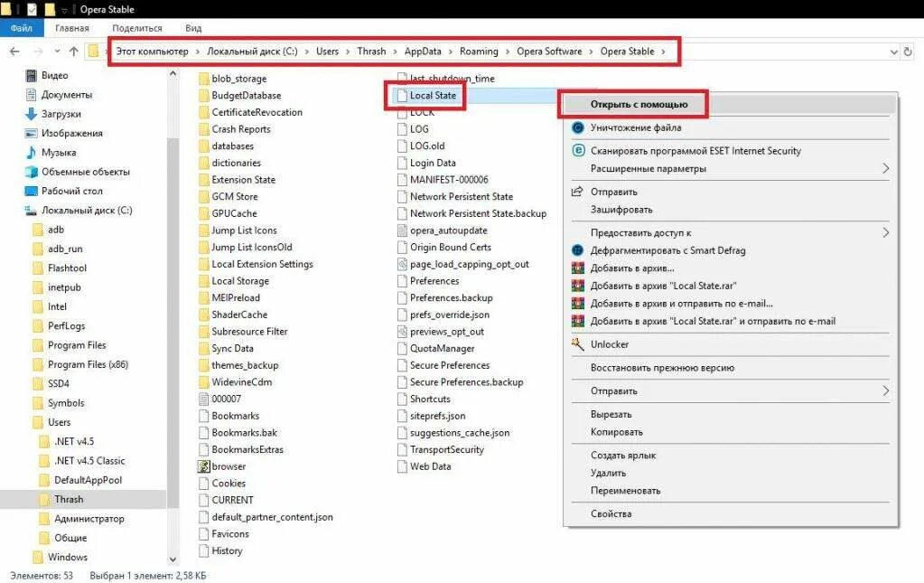Select the Crash Reports folder
This screenshot has height=583, width=924.
pyautogui.click(x=240, y=129)
